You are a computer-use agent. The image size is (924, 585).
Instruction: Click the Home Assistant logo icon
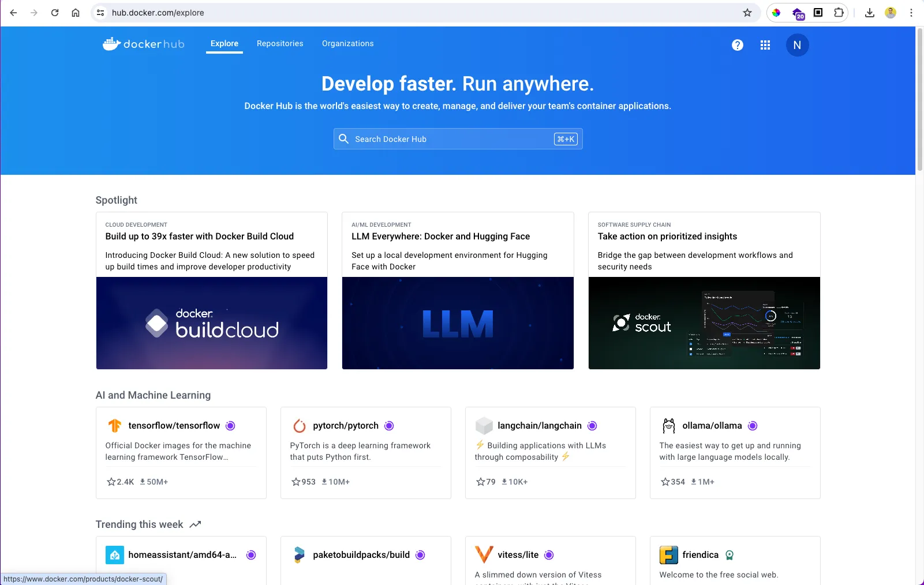coord(114,555)
